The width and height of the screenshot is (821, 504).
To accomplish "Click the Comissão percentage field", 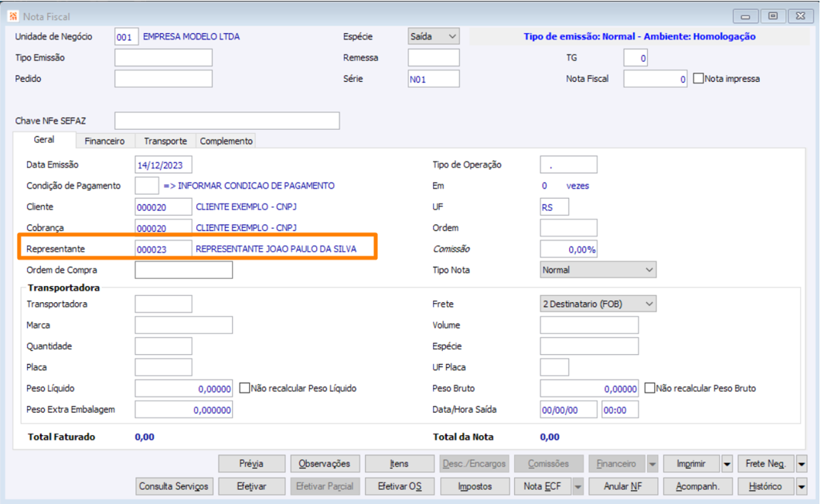I will click(x=569, y=249).
